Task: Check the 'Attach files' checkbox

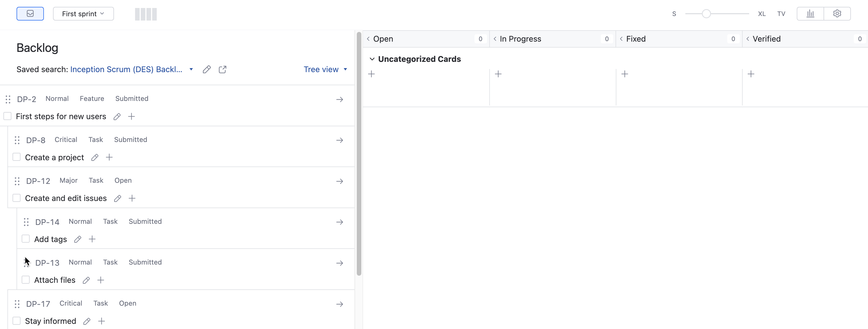Action: click(26, 280)
